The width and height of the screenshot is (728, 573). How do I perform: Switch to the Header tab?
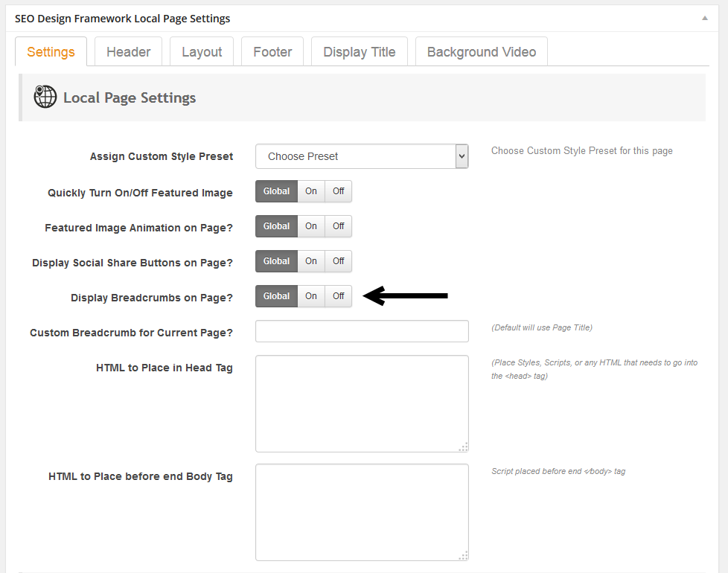point(129,51)
